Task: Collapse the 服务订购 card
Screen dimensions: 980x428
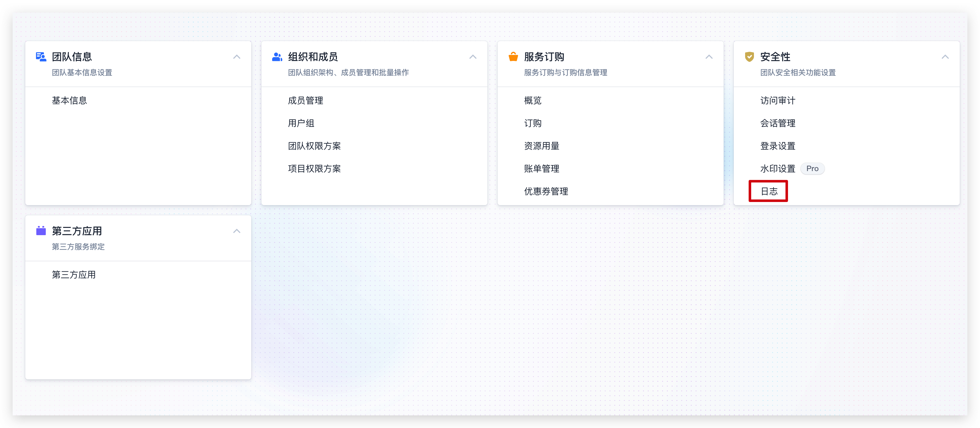Action: tap(709, 57)
